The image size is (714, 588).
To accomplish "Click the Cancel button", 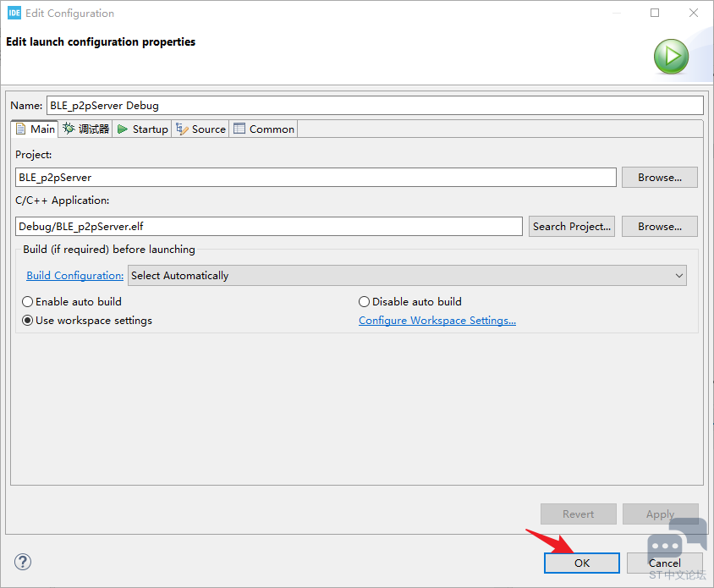I will click(664, 563).
